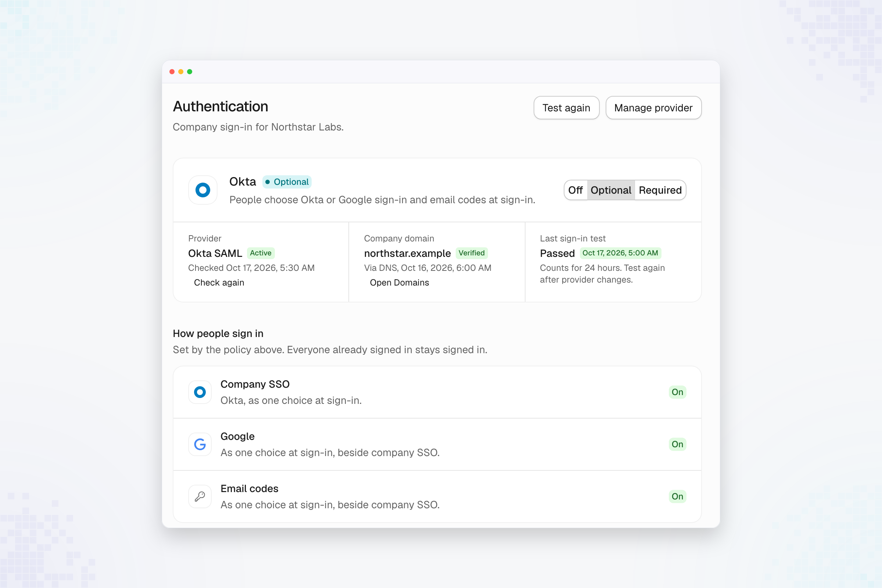Click the Okta icon beside Company SSO
Viewport: 882px width, 588px height.
200,392
